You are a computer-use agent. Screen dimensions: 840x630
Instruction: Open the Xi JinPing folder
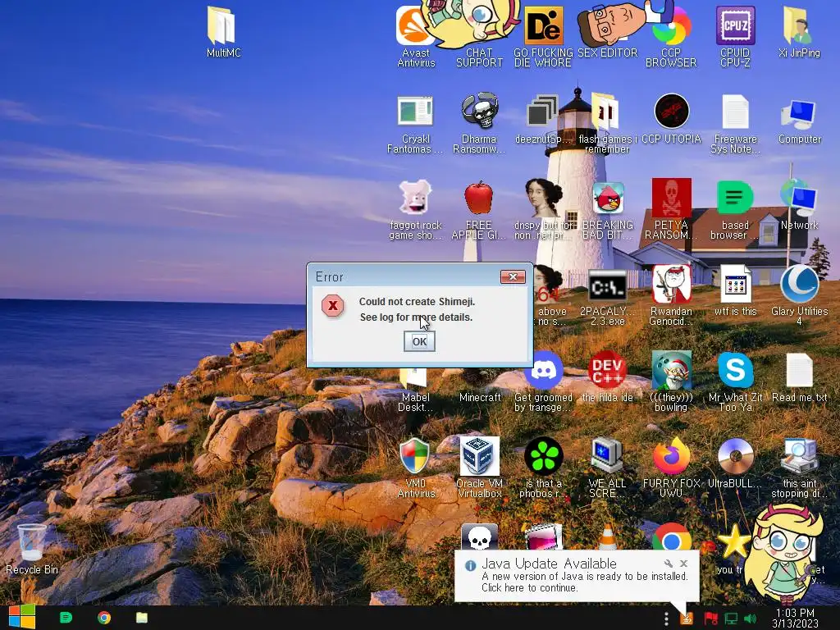(x=799, y=32)
